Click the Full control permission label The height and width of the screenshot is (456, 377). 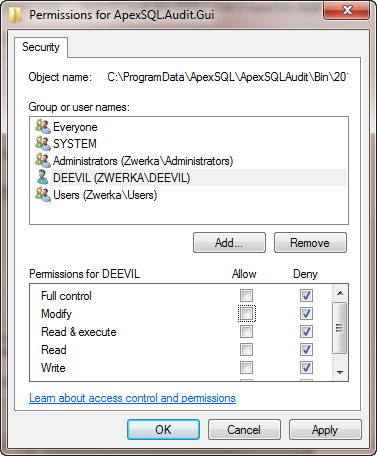tap(66, 296)
